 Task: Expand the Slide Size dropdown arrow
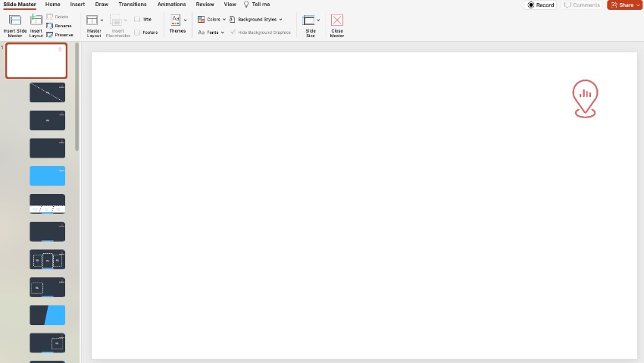coord(318,20)
